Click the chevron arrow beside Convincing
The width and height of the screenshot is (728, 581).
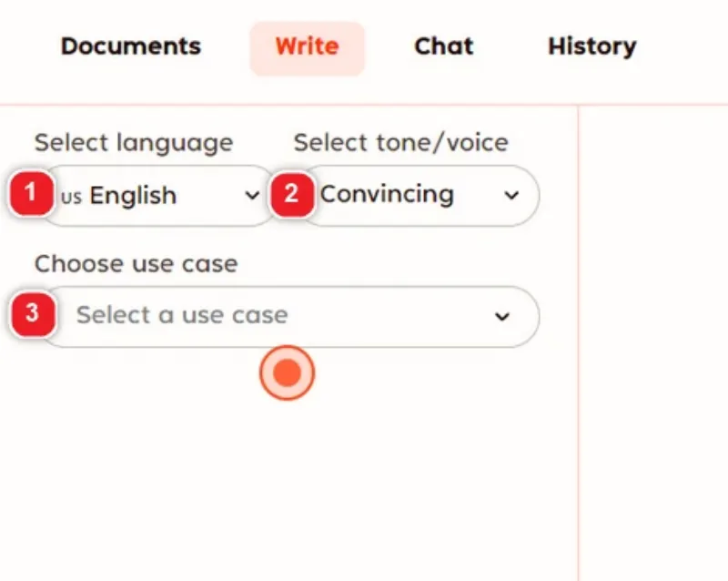(511, 195)
